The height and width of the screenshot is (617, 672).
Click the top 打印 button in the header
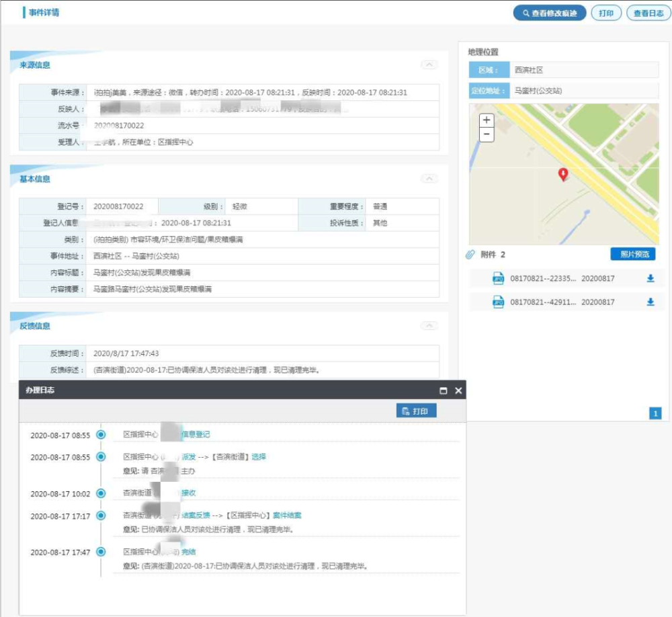coord(606,13)
